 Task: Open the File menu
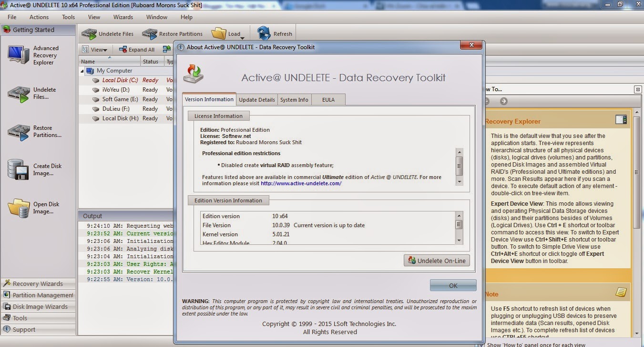[12, 17]
